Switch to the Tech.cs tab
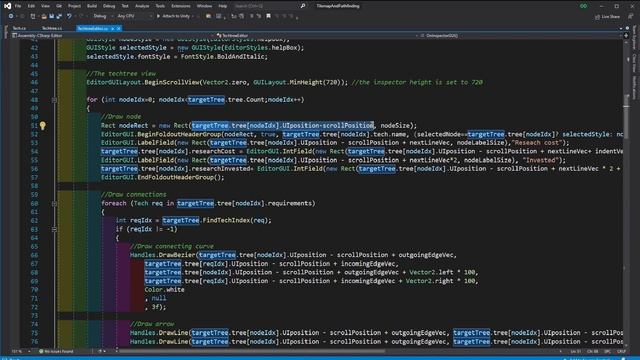 pyautogui.click(x=19, y=29)
